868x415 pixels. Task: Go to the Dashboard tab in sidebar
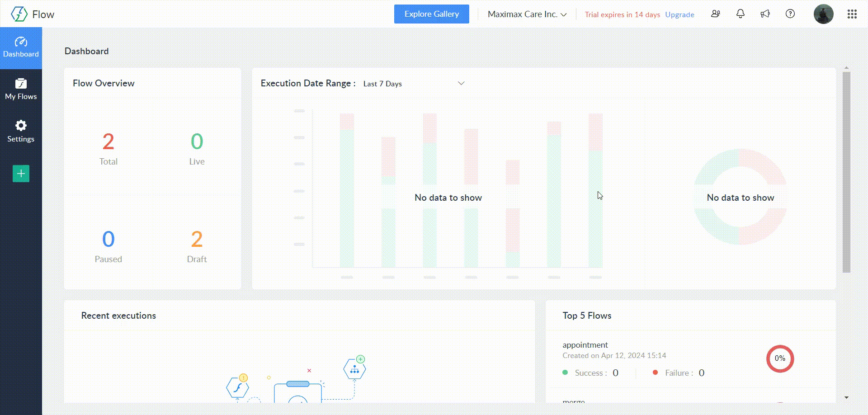point(21,47)
